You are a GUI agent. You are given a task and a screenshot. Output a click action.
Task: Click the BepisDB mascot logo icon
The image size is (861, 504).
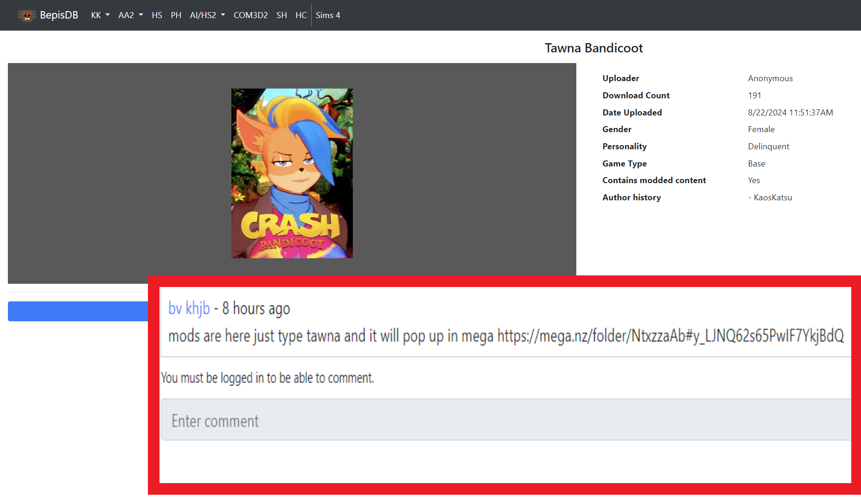[x=27, y=15]
